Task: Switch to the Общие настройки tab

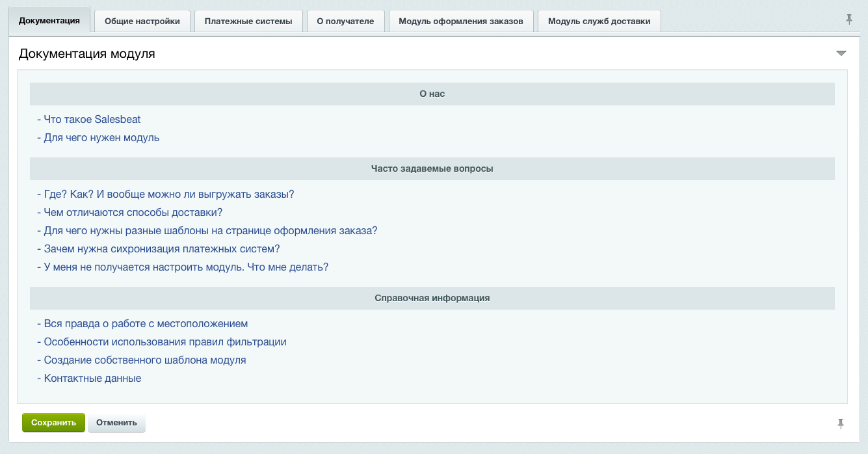Action: [x=142, y=20]
